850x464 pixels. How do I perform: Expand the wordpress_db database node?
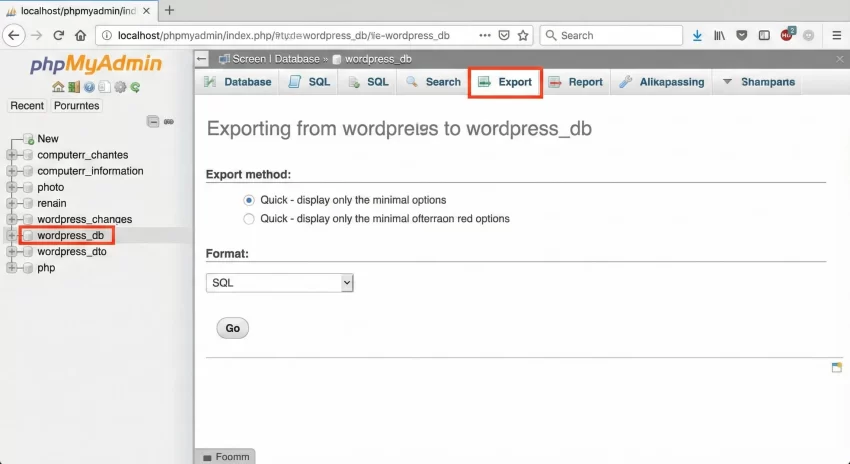11,235
